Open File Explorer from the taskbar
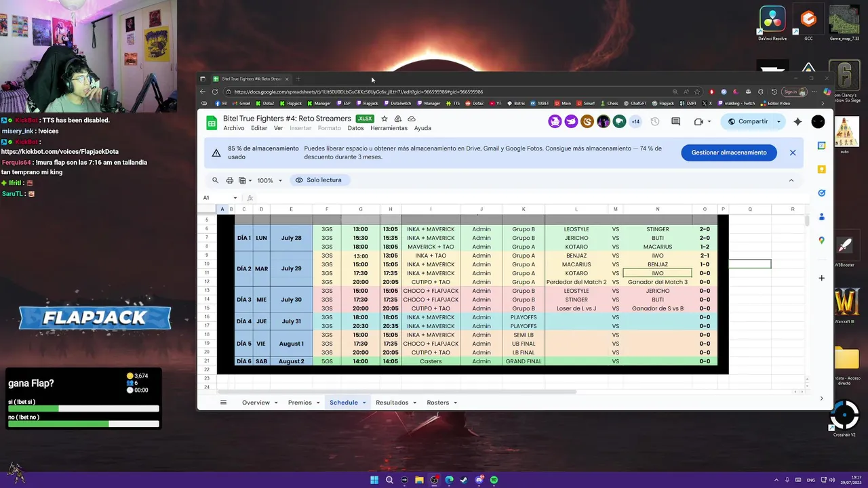The width and height of the screenshot is (868, 488). [x=419, y=480]
